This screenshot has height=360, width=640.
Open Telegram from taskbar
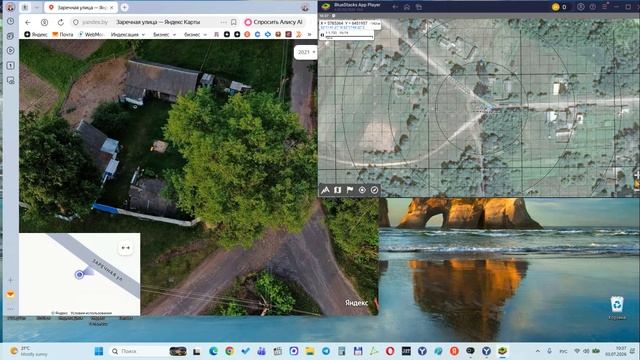click(x=326, y=351)
